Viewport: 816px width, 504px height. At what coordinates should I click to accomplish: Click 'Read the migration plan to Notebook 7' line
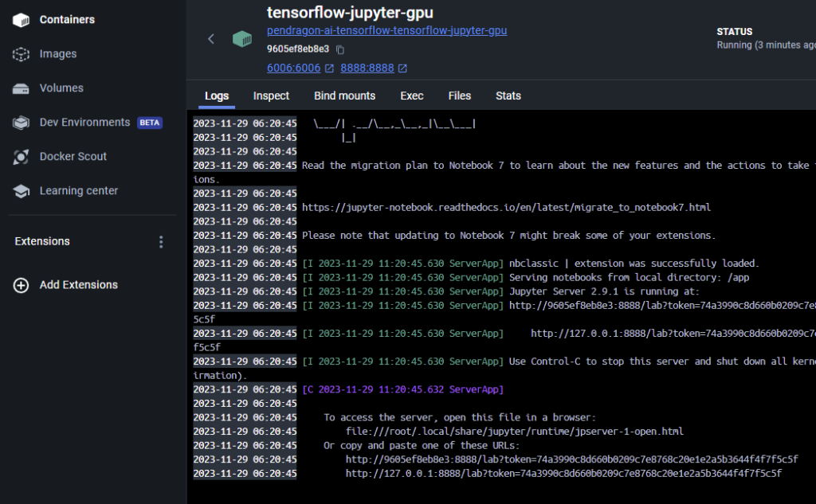[559, 166]
